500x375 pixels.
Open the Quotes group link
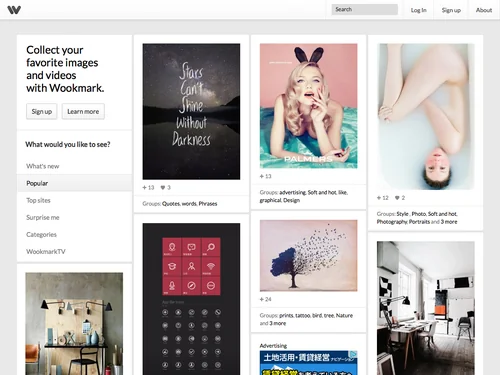point(171,204)
